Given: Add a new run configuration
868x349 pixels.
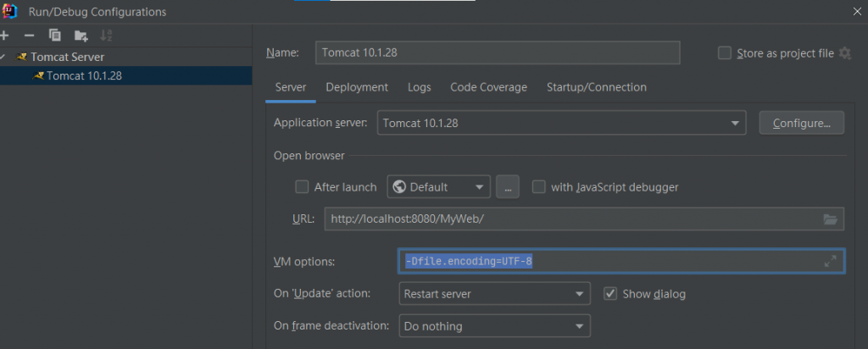Looking at the screenshot, I should click(4, 36).
